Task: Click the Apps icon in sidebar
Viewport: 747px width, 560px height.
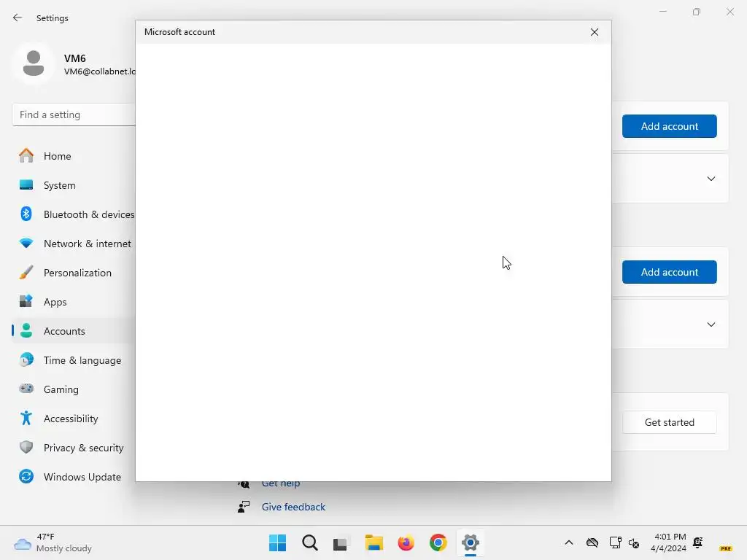Action: coord(26,301)
